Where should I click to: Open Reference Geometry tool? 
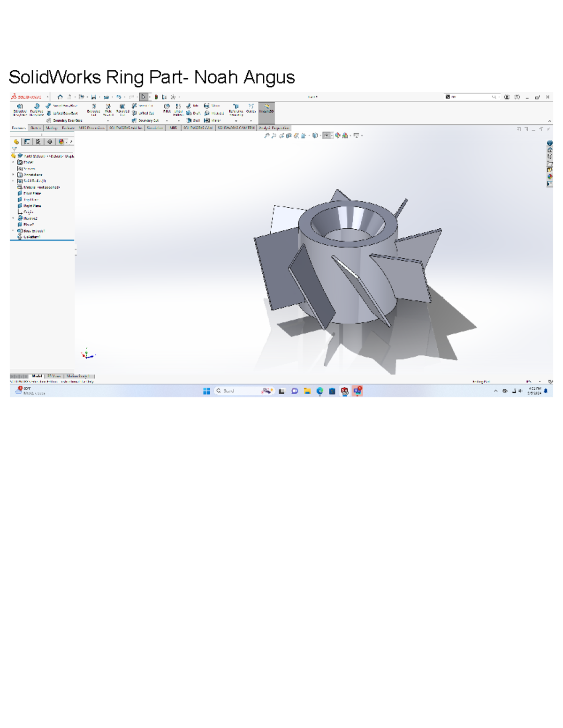point(236,109)
